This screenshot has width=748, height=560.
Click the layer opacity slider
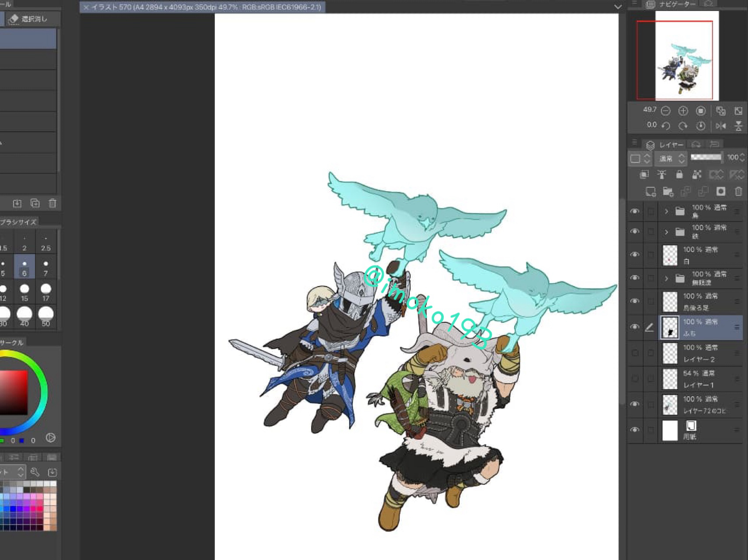click(706, 157)
